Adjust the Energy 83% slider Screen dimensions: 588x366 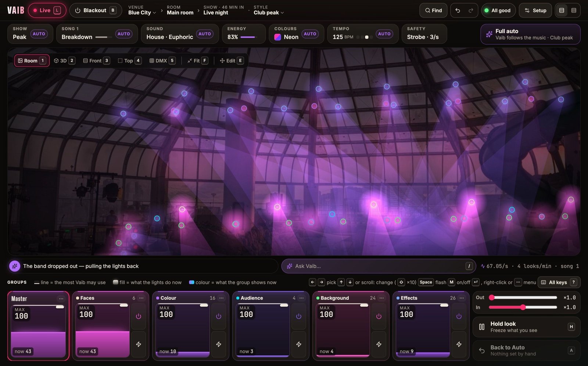(248, 37)
